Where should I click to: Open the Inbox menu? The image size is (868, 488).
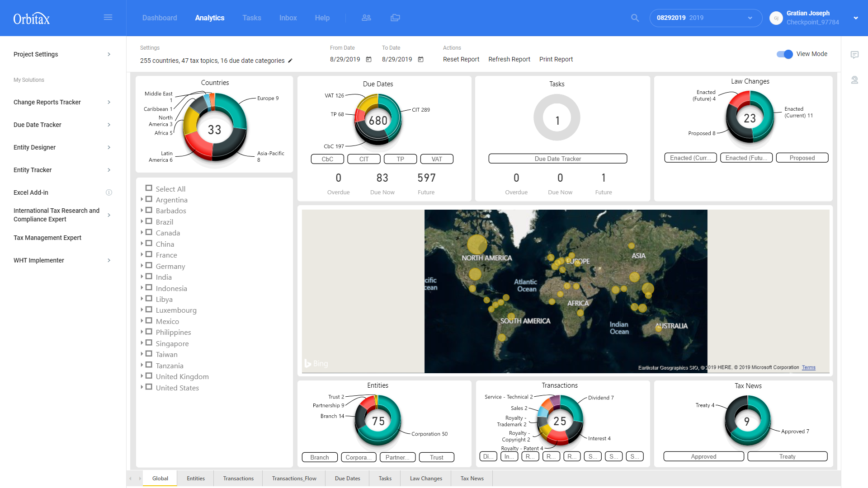point(288,18)
